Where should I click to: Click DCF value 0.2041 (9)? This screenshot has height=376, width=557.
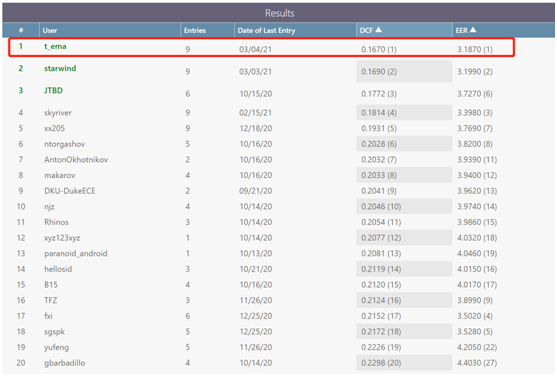point(379,191)
